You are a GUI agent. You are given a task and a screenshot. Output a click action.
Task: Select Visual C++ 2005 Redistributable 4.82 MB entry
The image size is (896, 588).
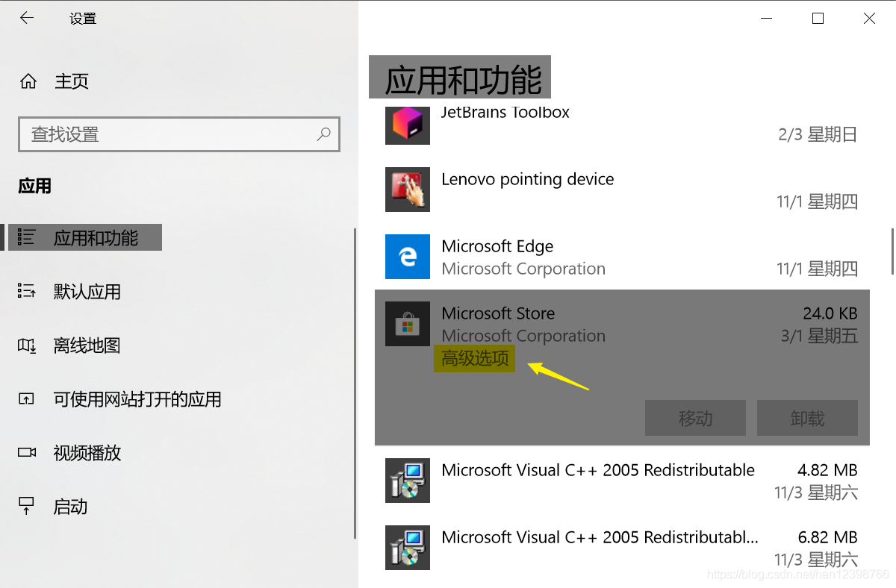(x=598, y=470)
